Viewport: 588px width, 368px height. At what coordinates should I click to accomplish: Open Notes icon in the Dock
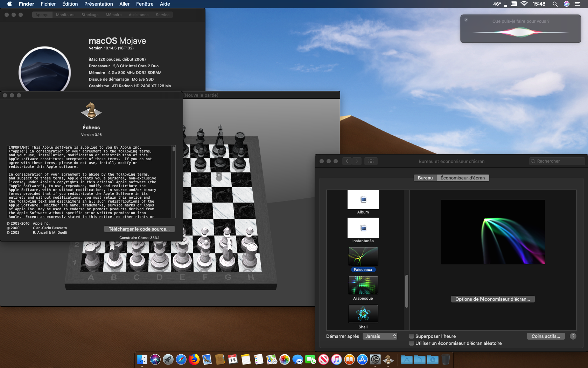246,359
